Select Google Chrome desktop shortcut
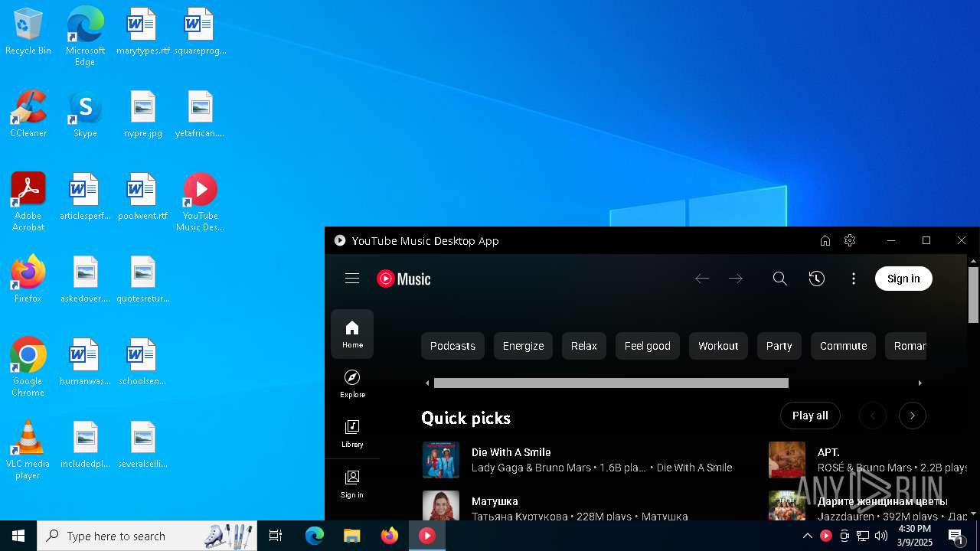Image resolution: width=980 pixels, height=551 pixels. coord(28,367)
